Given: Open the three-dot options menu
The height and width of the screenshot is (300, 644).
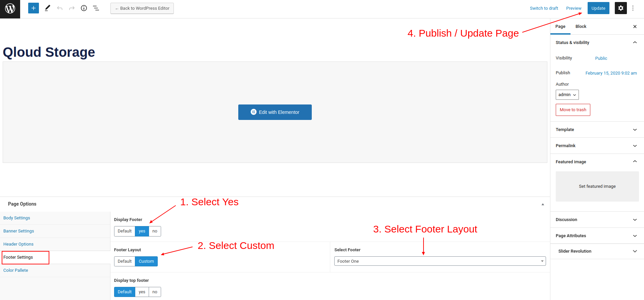Looking at the screenshot, I should click(633, 8).
